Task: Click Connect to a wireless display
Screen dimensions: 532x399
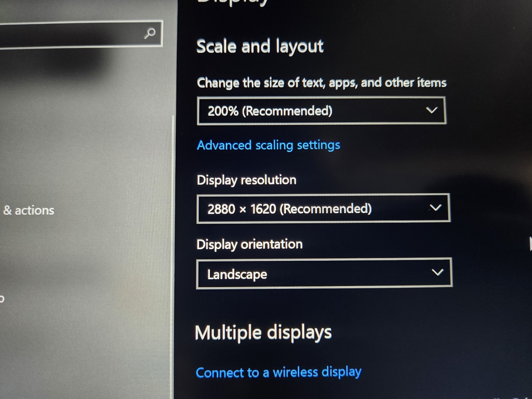Action: 278,372
